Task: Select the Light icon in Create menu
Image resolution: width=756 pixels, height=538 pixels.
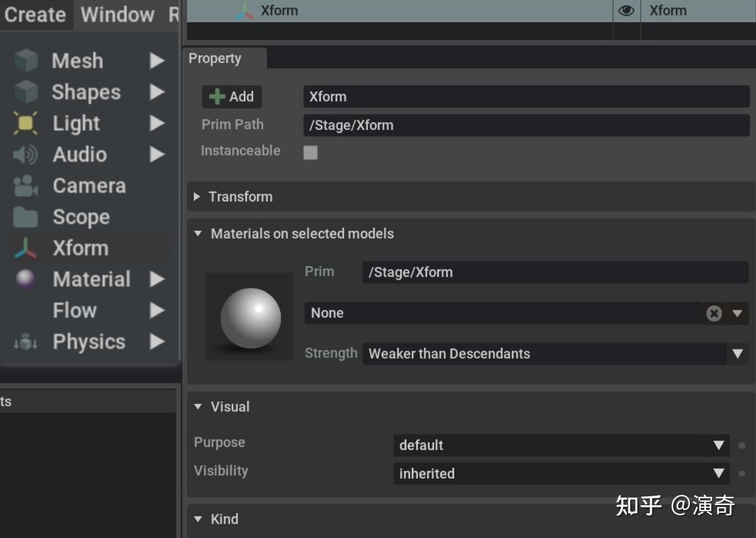Action: [x=25, y=123]
